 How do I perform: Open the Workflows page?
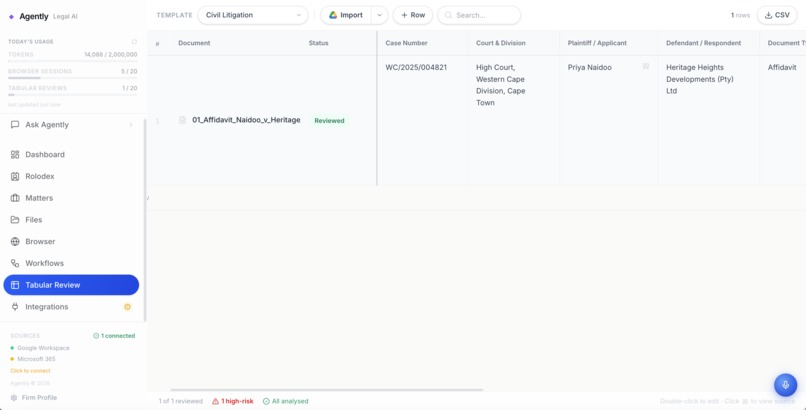[71, 263]
